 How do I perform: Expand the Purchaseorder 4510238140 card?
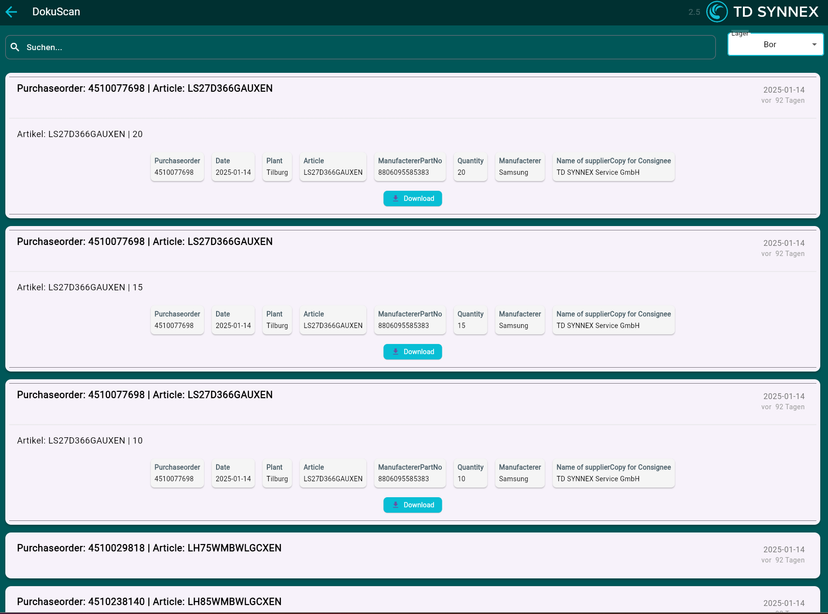click(x=412, y=601)
